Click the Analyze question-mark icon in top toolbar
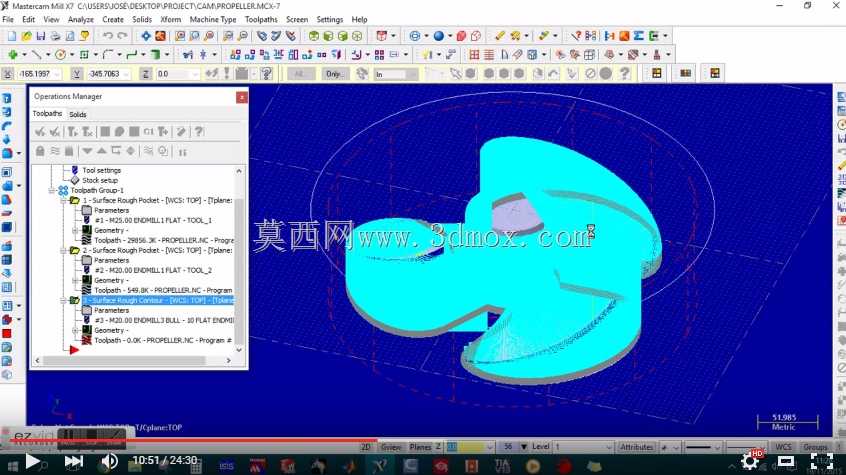The width and height of the screenshot is (846, 475). pyautogui.click(x=576, y=36)
